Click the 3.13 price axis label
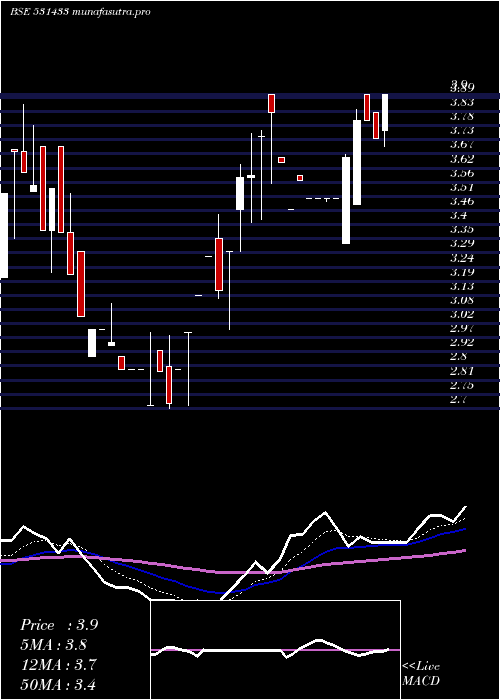Viewport: 500px width, 700px height. pos(462,286)
